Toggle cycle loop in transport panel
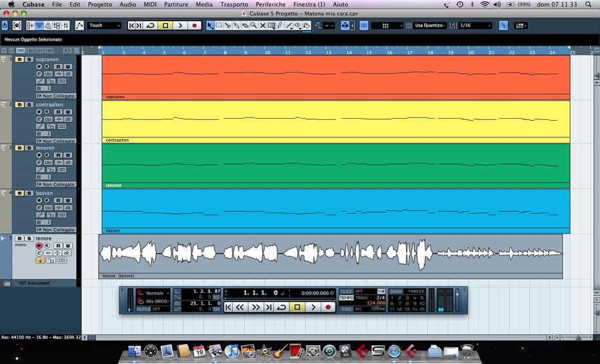Screen dimensions: 600x364 point(281,307)
